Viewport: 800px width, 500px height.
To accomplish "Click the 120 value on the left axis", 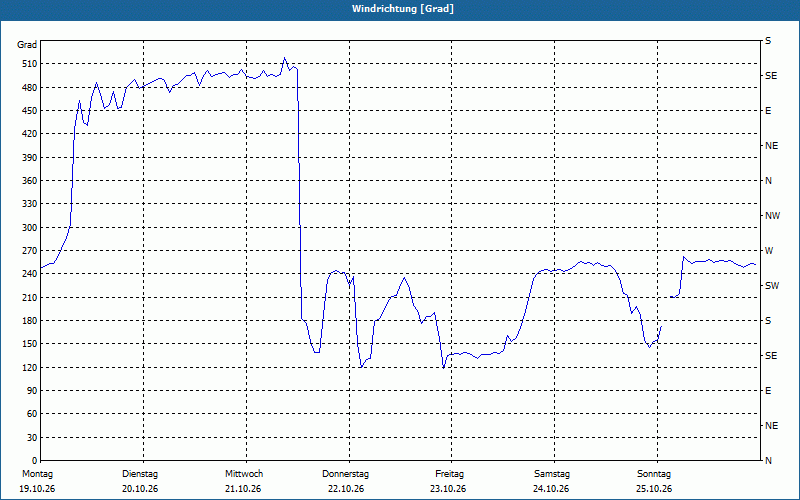I will tap(29, 367).
